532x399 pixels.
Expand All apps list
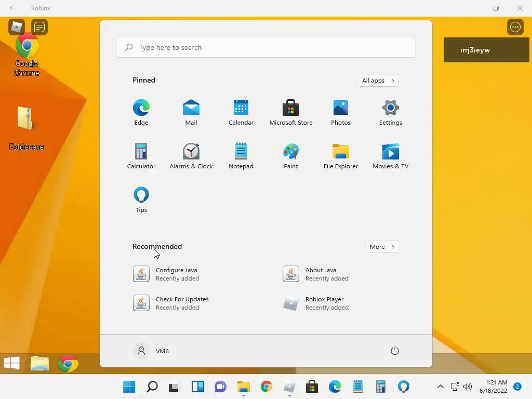(x=378, y=81)
